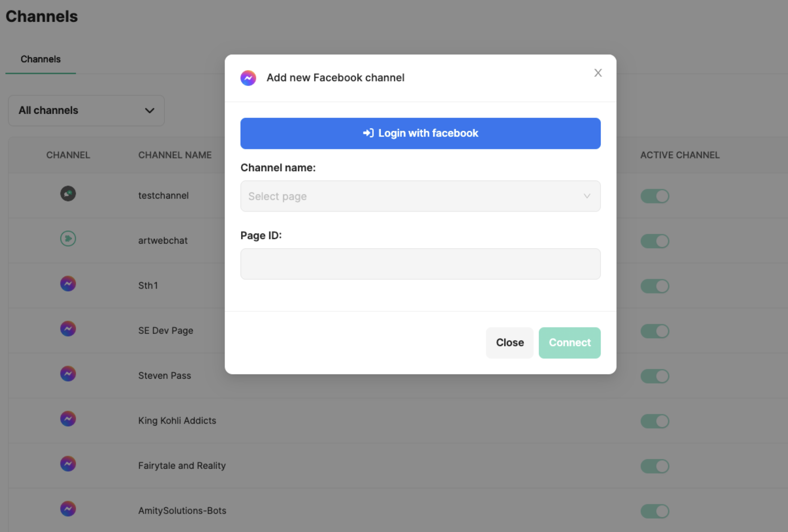
Task: Click the AmitySolutions-Bots Messenger icon
Action: tap(68, 509)
